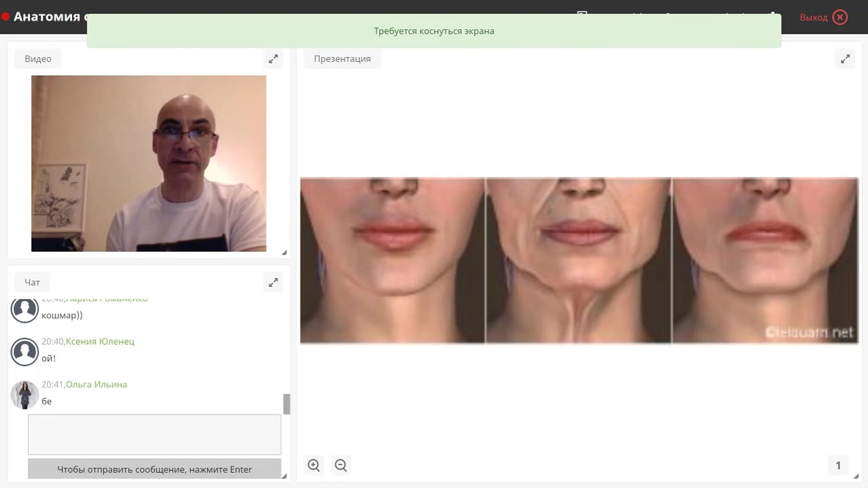Image resolution: width=868 pixels, height=488 pixels.
Task: Focus the chat message input field
Action: tap(155, 435)
